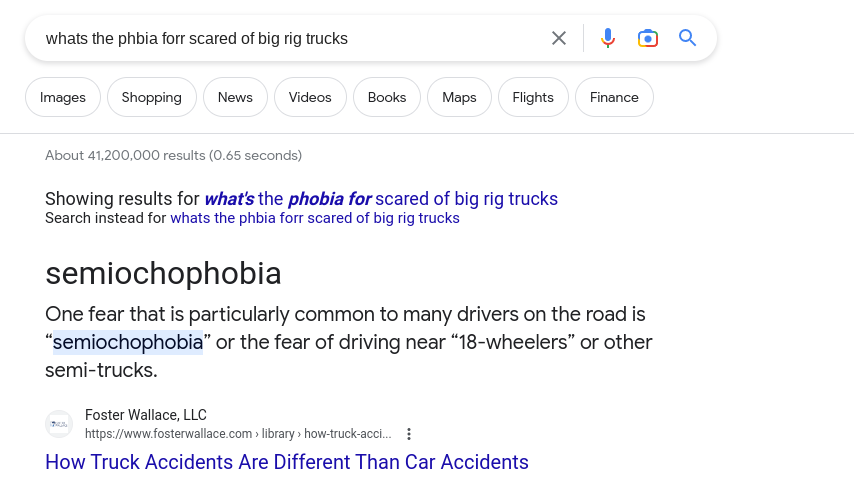The image size is (854, 494).
Task: Clear the search query with X icon
Action: click(559, 38)
